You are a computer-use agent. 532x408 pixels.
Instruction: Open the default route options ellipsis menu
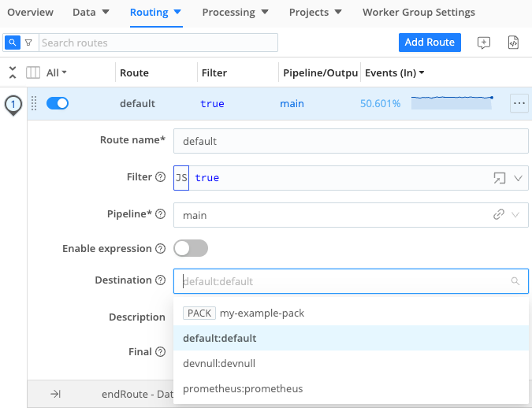coord(519,103)
